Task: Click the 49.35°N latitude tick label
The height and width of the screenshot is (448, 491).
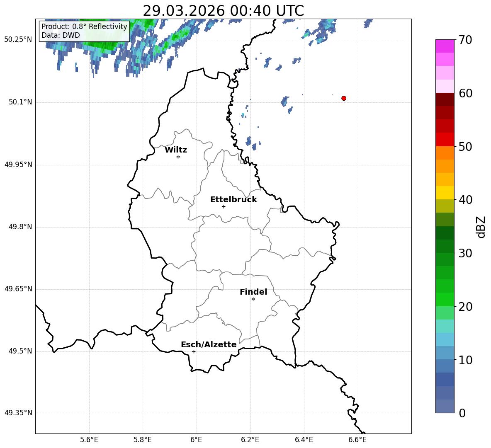Action: point(18,413)
